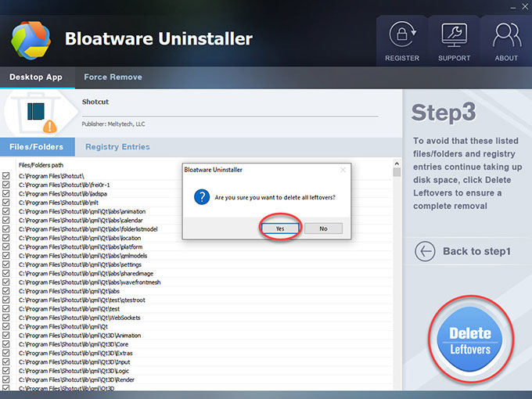Viewport: 532px width, 399px height.
Task: Toggle the labs\platform row checkbox
Action: click(5, 246)
